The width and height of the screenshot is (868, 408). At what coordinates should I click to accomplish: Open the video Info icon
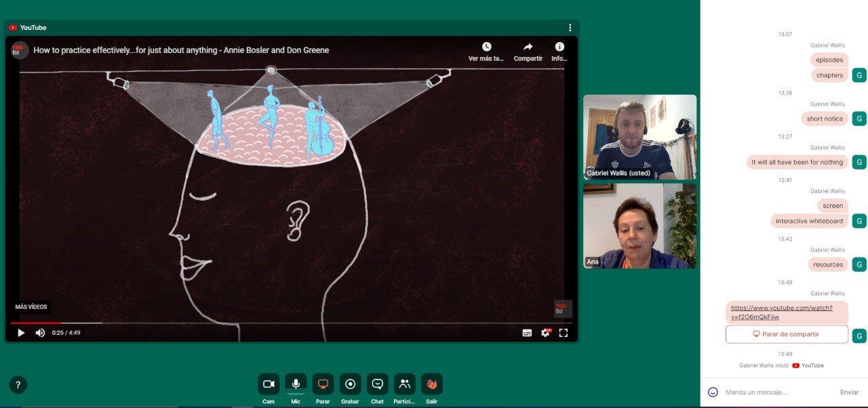click(x=559, y=47)
